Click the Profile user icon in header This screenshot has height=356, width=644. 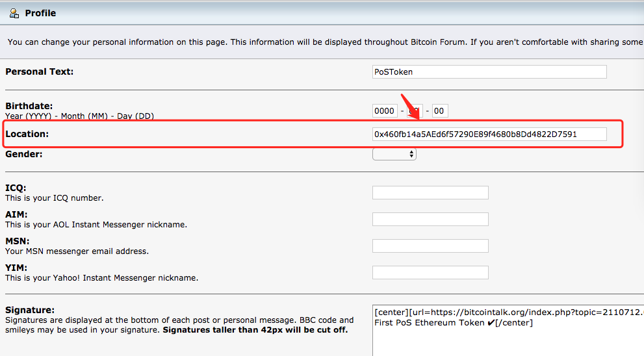[x=14, y=13]
